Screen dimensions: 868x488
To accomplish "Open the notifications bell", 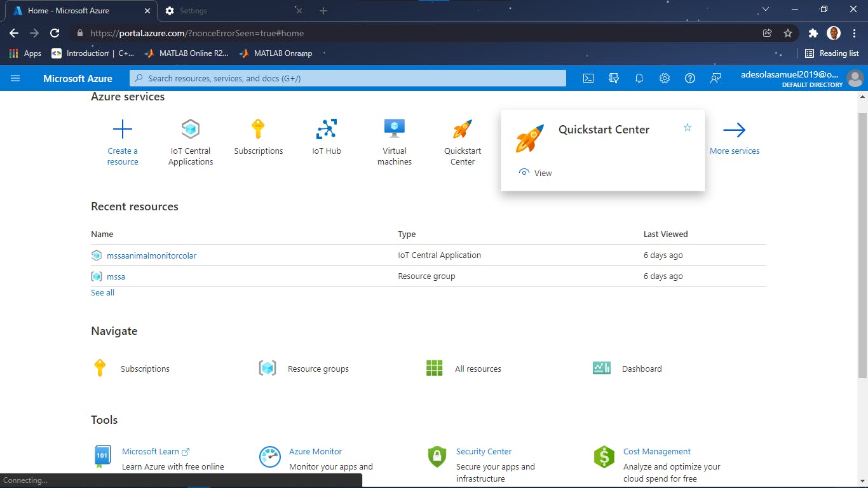I will pos(639,78).
